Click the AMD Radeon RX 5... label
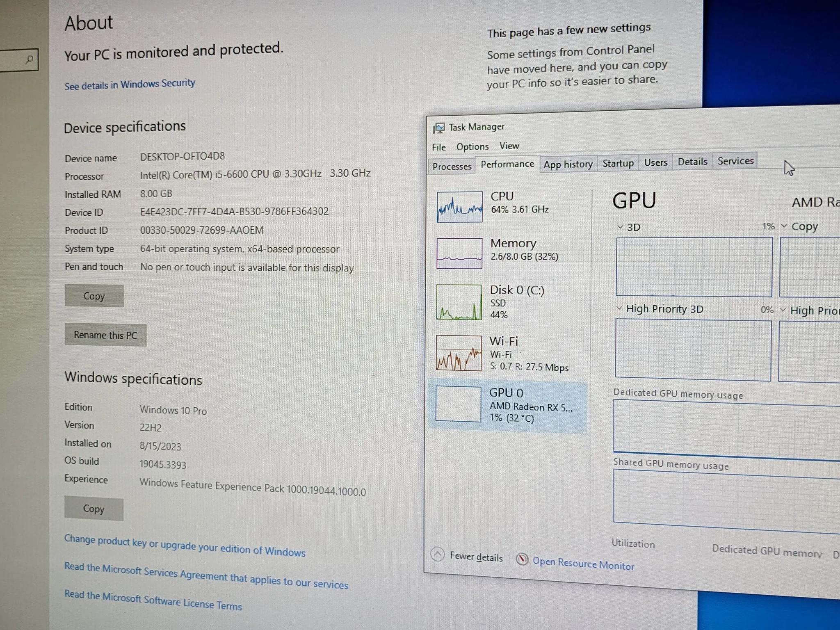This screenshot has width=840, height=630. click(531, 407)
